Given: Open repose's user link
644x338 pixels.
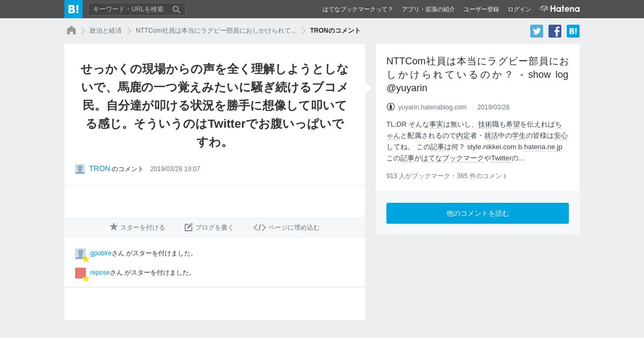Looking at the screenshot, I should (100, 273).
